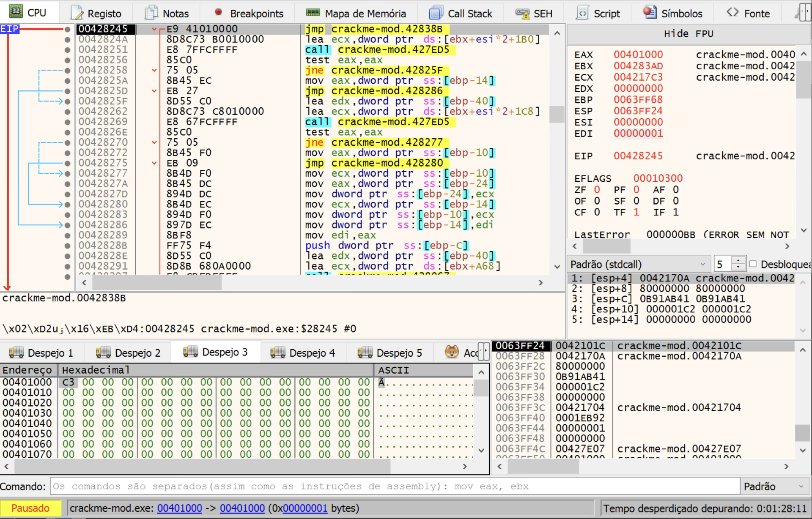Image resolution: width=812 pixels, height=519 pixels.
Task: Toggle breakpoint dot at address 00428291
Action: pyautogui.click(x=67, y=266)
